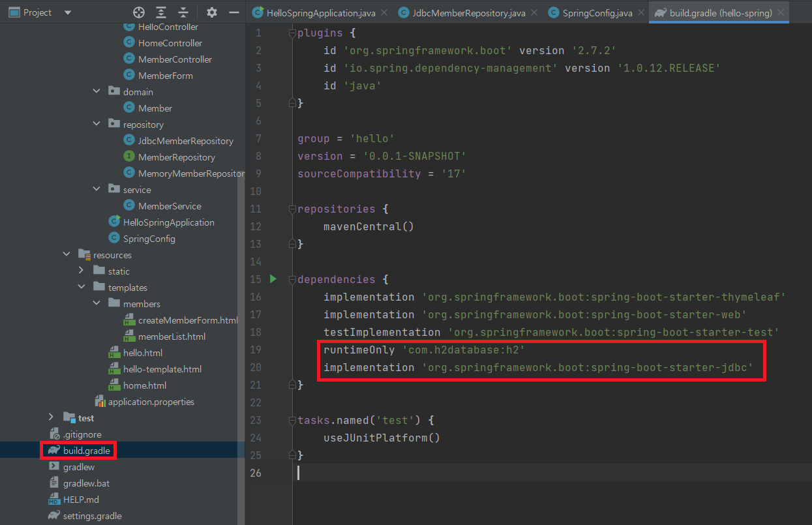The image size is (812, 525).
Task: Close the HelloSpringApplication.java tab
Action: (383, 13)
